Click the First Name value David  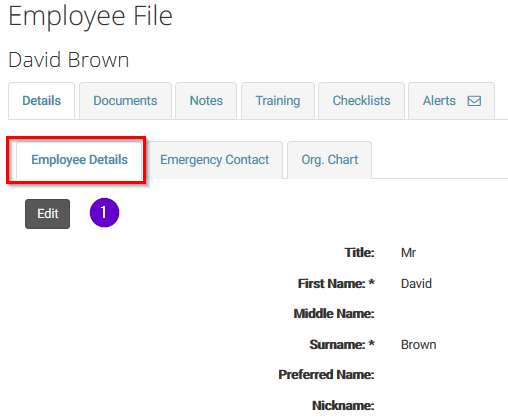click(x=416, y=284)
